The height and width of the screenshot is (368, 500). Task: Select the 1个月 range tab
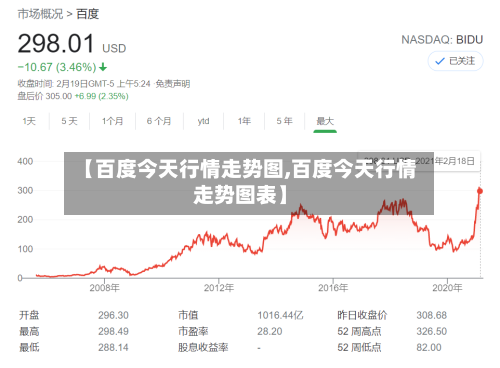tap(112, 121)
